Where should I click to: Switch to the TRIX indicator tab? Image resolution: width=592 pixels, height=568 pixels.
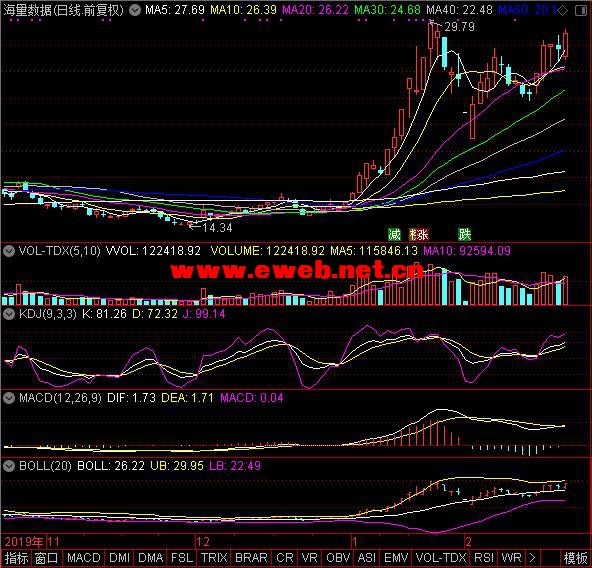click(x=214, y=558)
